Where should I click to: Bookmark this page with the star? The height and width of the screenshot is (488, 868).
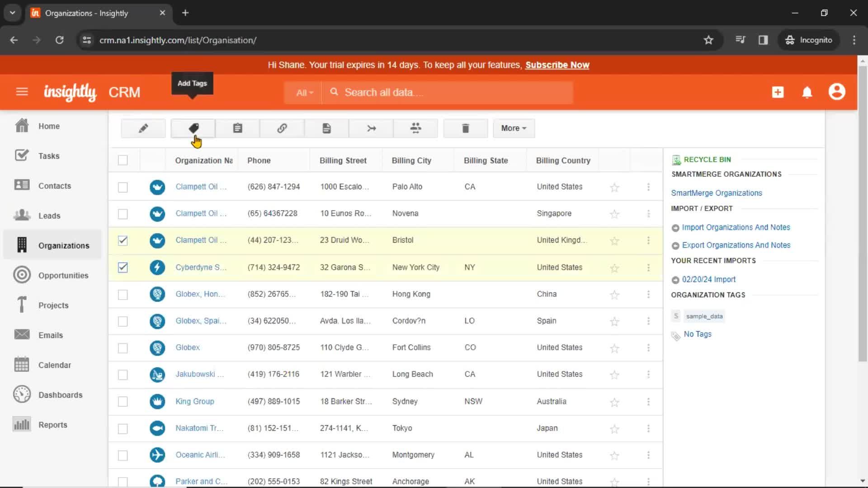point(708,40)
